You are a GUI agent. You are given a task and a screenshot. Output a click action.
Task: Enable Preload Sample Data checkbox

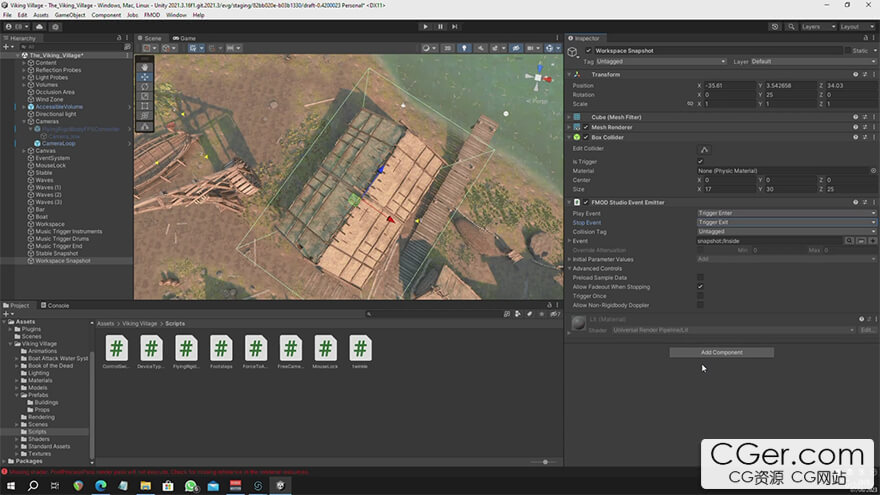point(700,277)
